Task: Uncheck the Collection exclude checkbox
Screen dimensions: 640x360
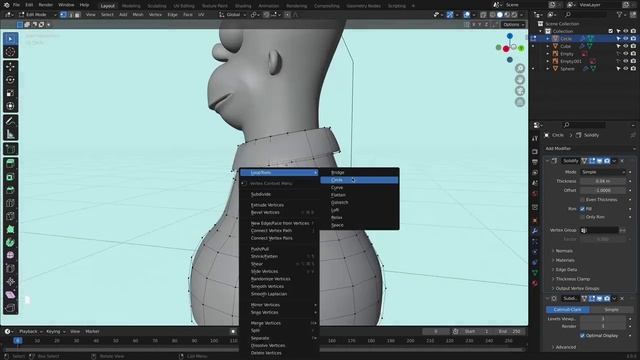Action: coord(611,31)
